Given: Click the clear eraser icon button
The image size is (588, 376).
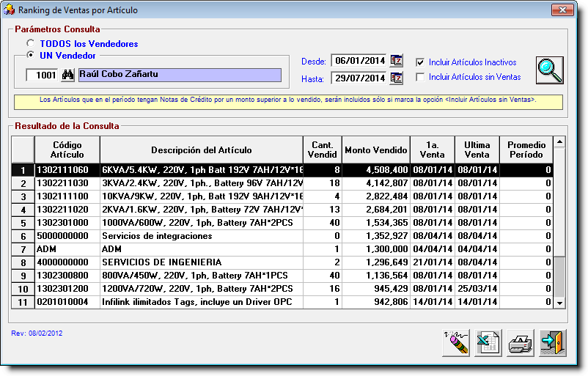Looking at the screenshot, I should coord(456,342).
